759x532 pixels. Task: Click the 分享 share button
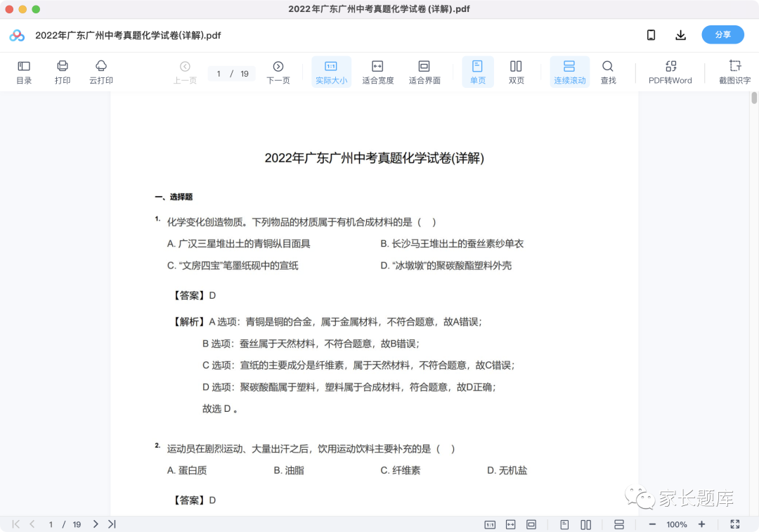click(722, 35)
